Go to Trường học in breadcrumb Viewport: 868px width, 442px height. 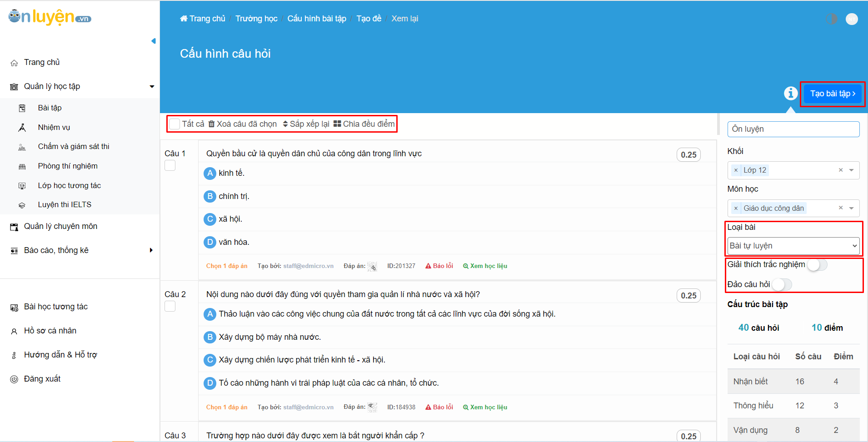tap(256, 19)
